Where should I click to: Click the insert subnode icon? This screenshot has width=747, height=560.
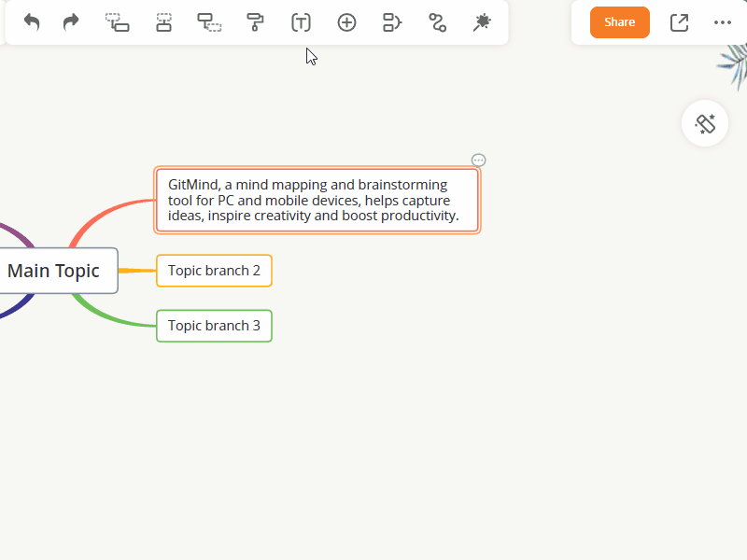click(x=118, y=22)
